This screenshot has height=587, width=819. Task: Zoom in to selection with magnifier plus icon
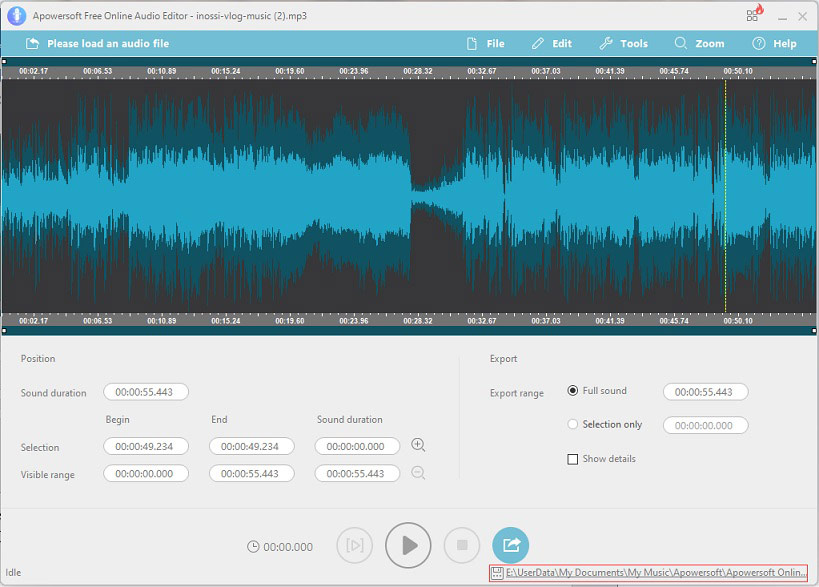[418, 445]
